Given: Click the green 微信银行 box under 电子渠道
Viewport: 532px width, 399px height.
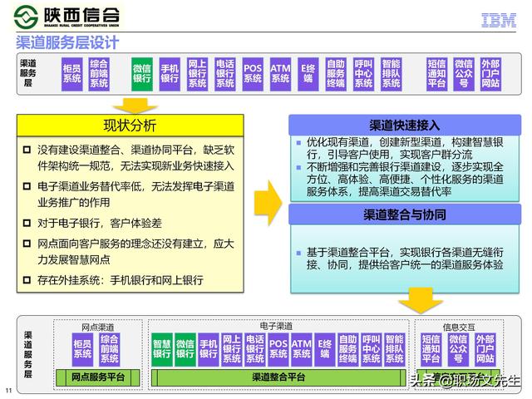Looking at the screenshot, I should (185, 349).
